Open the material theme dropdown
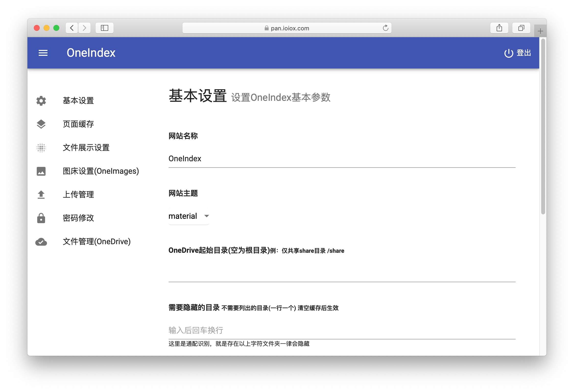 point(189,216)
